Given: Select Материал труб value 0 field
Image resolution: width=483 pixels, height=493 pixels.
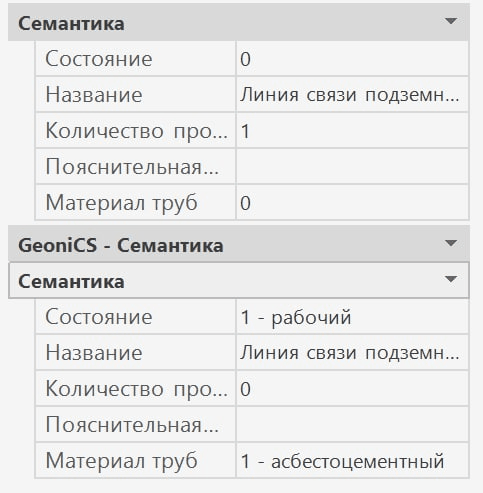Looking at the screenshot, I should [x=352, y=202].
